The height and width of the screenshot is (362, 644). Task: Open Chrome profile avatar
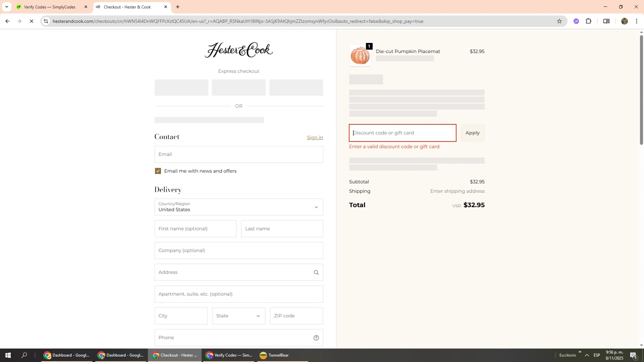click(x=624, y=21)
